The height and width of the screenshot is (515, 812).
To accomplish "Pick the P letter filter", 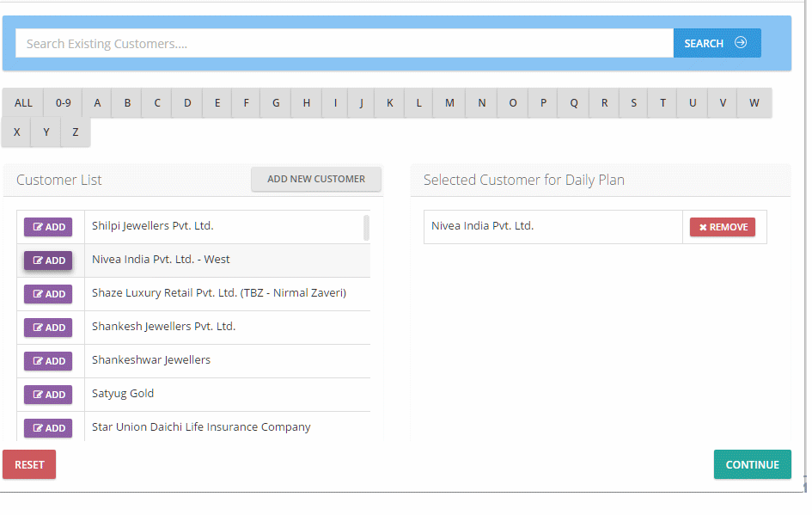I will (x=543, y=102).
